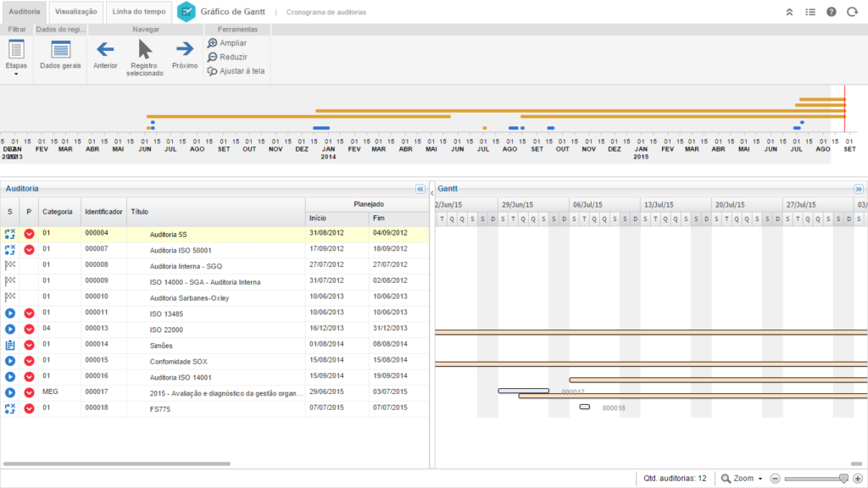Screen dimensions: 868x488
Task: Open the help question mark icon
Action: click(831, 12)
